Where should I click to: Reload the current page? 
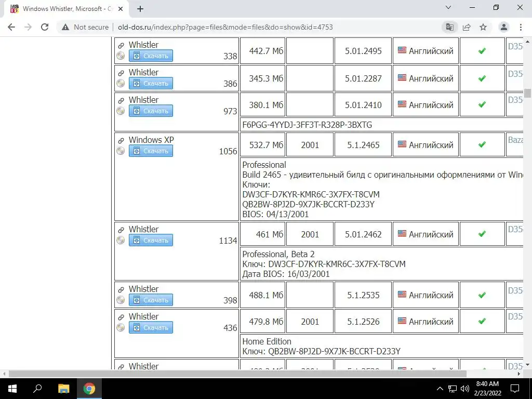[x=45, y=27]
